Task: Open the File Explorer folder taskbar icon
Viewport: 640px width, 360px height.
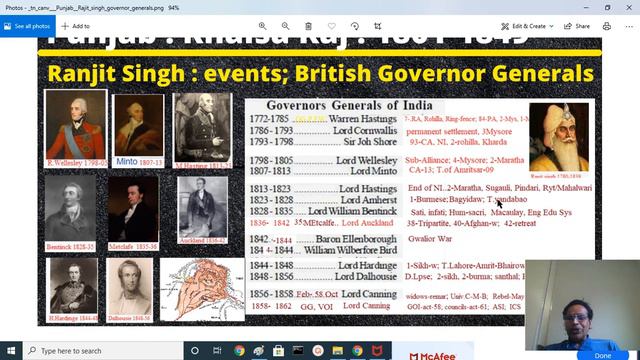Action: pyautogui.click(x=338, y=351)
